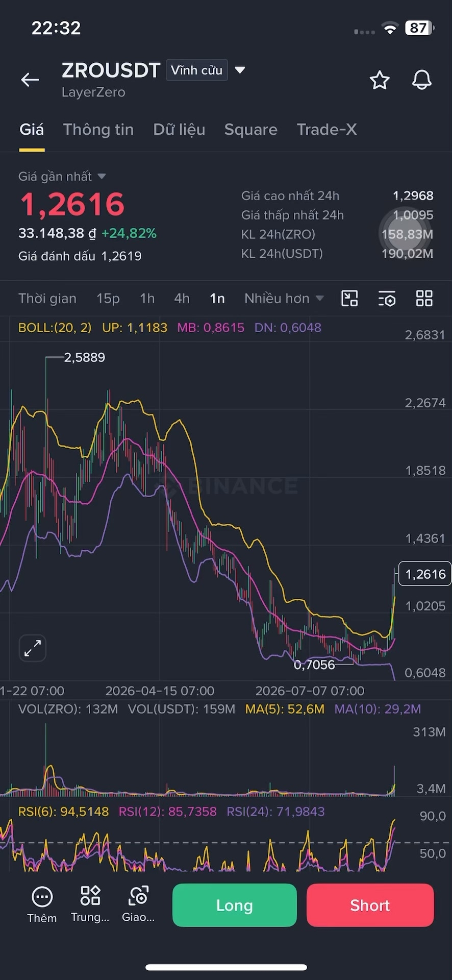This screenshot has height=980, width=452.
Task: Select the 1h timeframe
Action: click(147, 299)
